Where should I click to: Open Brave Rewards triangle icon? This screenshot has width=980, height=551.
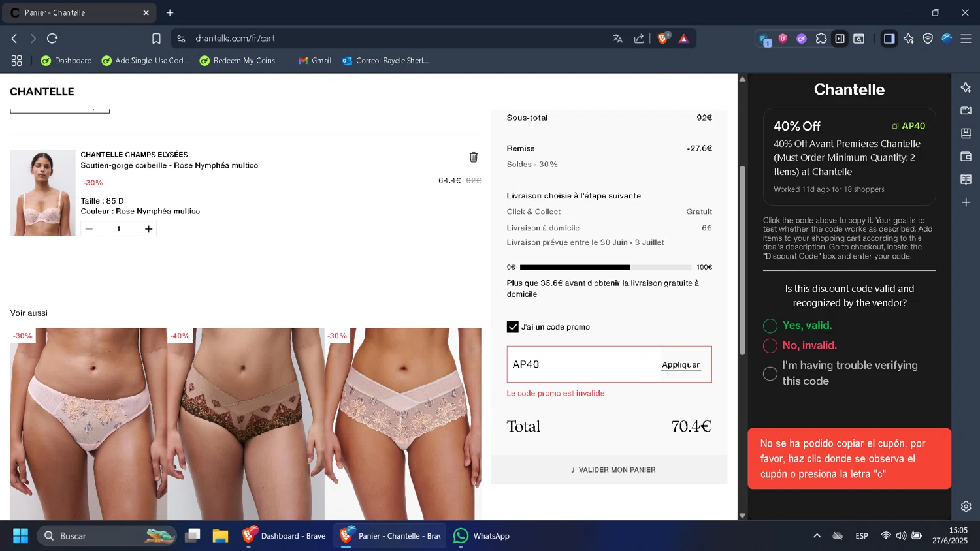pyautogui.click(x=683, y=39)
